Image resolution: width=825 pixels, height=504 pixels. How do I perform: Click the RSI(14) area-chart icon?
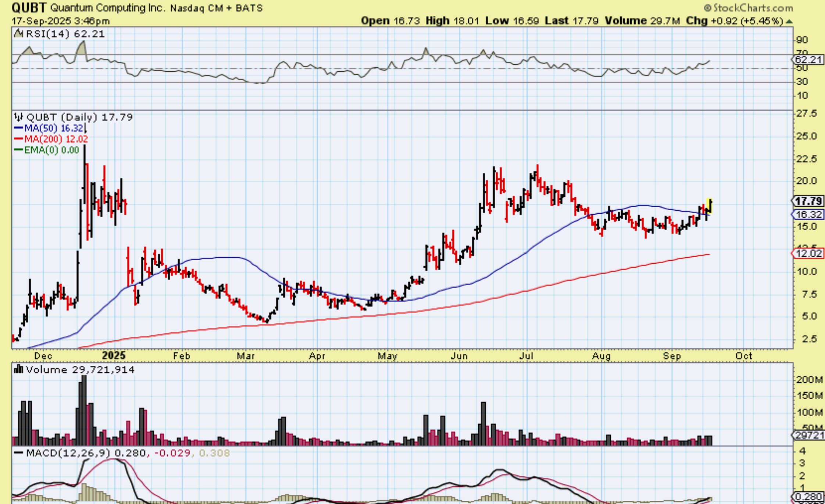coord(18,34)
